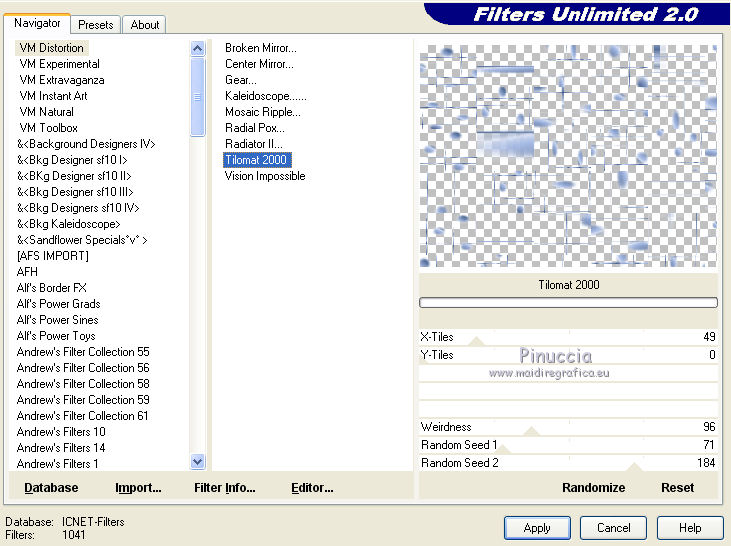Select VM Distortion category
This screenshot has width=731, height=546.
[52, 48]
